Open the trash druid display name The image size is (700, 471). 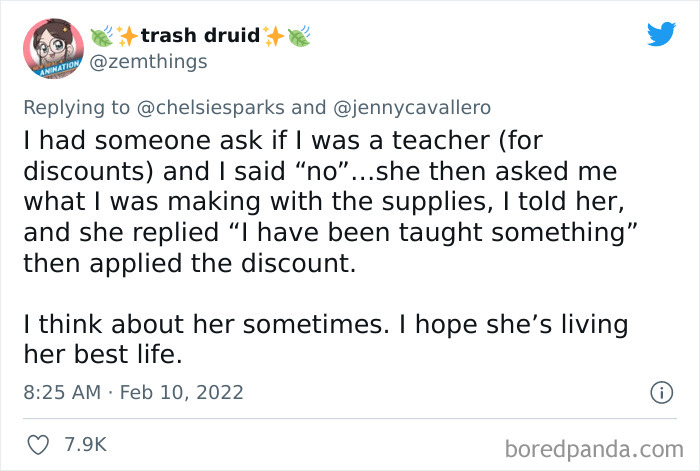200,37
